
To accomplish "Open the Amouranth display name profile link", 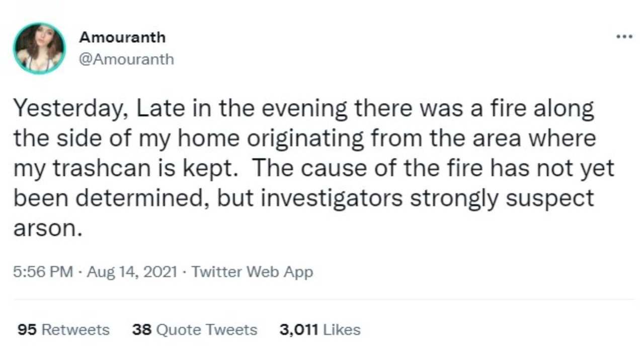I will (x=122, y=37).
